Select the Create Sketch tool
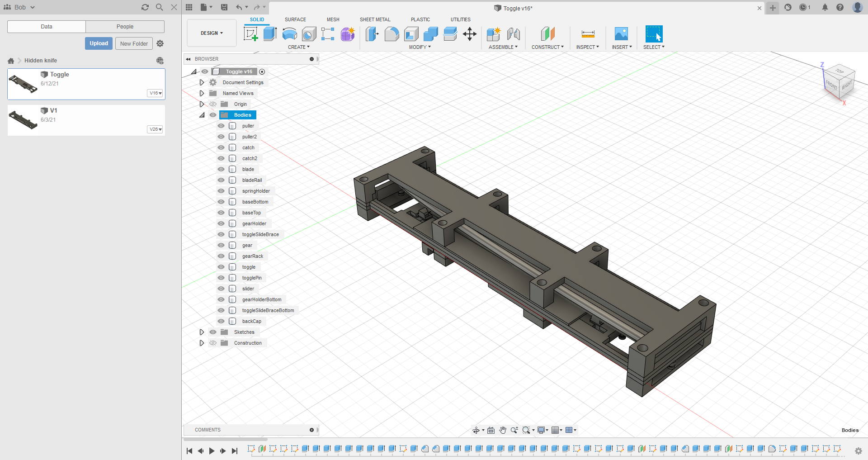 coord(251,34)
